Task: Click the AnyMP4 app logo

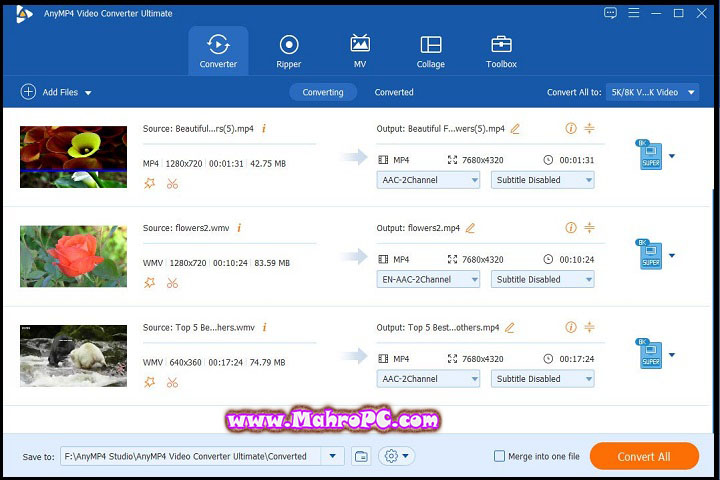Action: click(23, 14)
